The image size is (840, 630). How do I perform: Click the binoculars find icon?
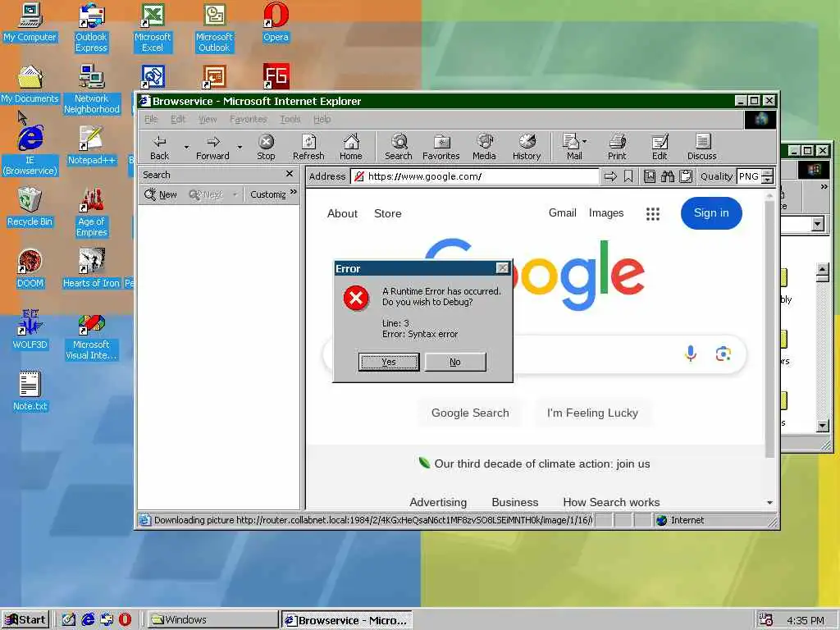pos(668,176)
